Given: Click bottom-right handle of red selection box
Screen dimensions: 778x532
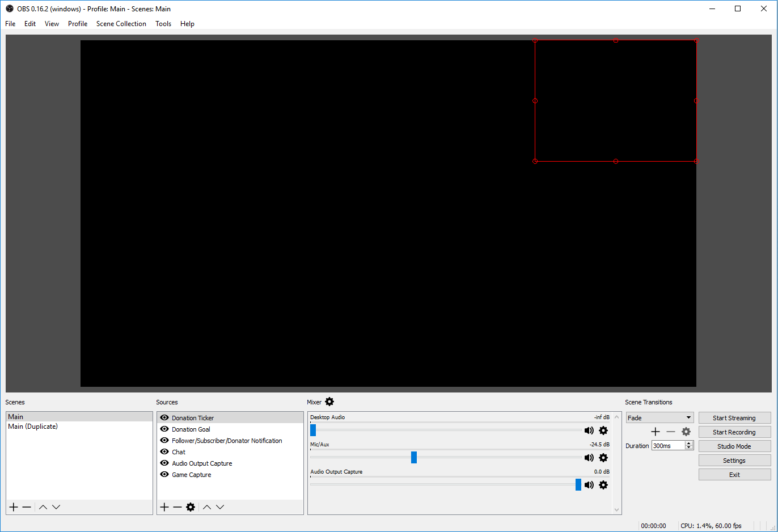Looking at the screenshot, I should [x=696, y=161].
